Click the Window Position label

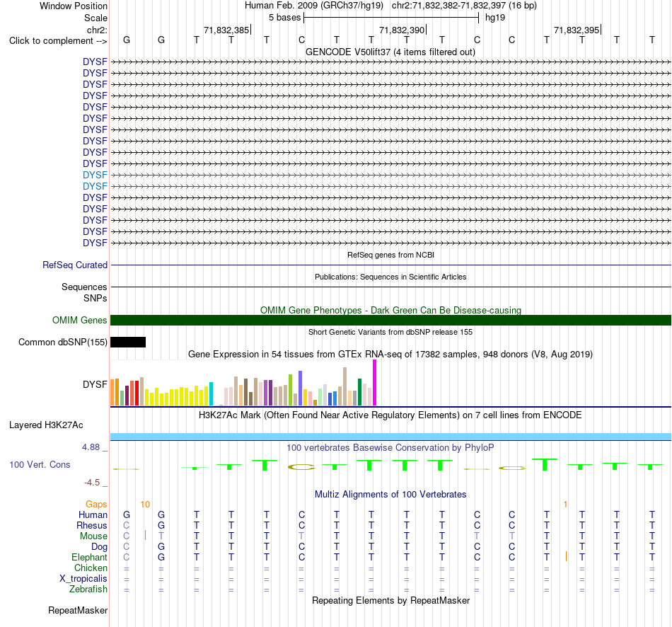point(74,6)
